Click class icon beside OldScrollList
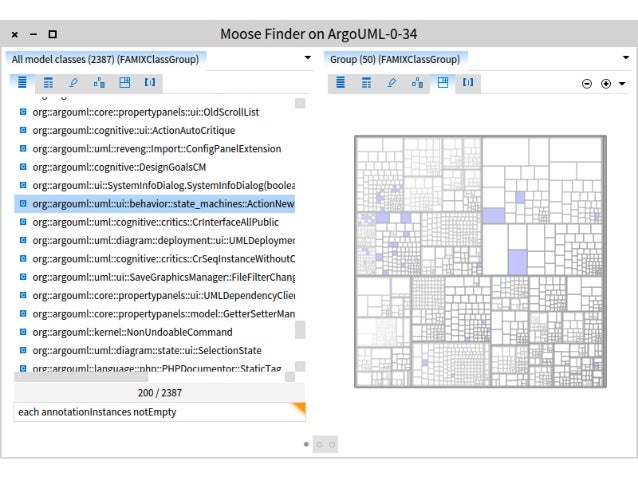The image size is (638, 479). tap(23, 112)
